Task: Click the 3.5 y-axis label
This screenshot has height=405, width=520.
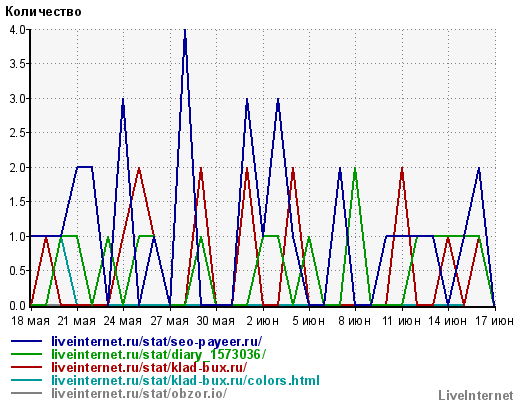Action: click(x=17, y=64)
